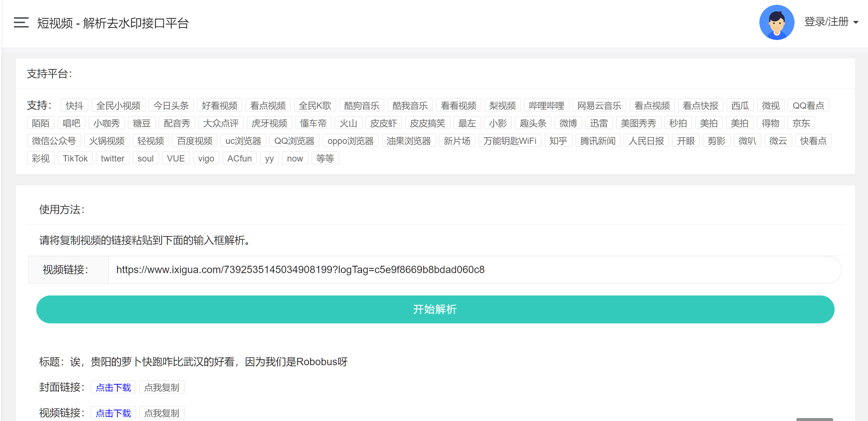Select the 梨视频 tag
This screenshot has height=421, width=868.
503,105
